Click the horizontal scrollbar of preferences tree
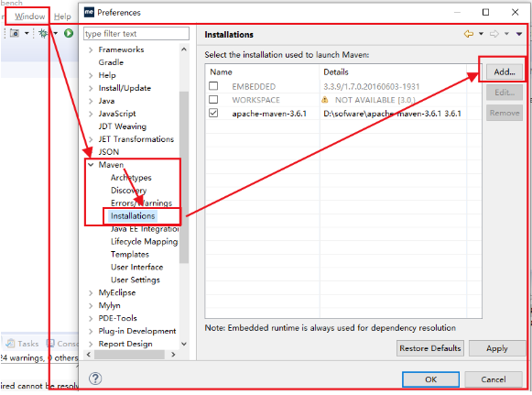 (x=129, y=355)
